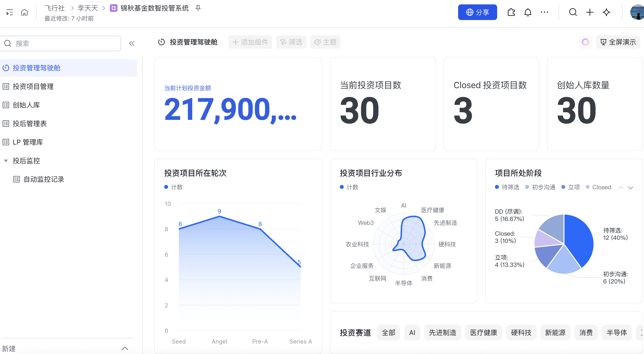
Task: Click the home icon in top bar
Action: (24, 12)
